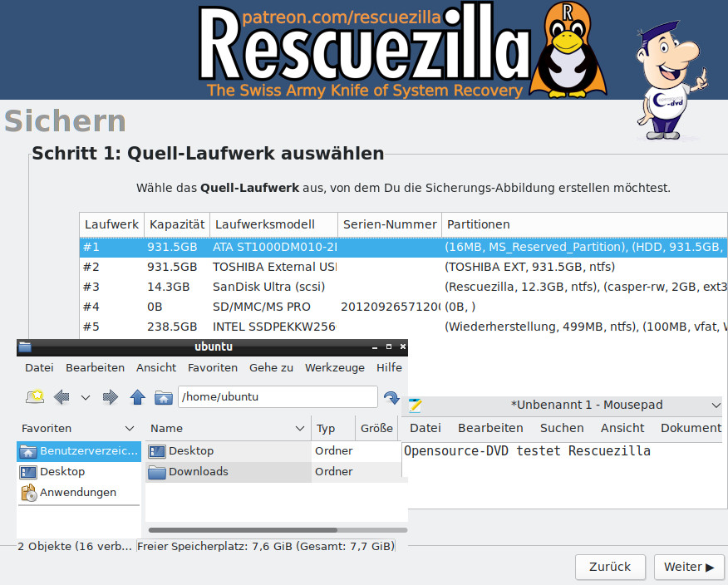Select the Downloads folder in file list
This screenshot has width=728, height=585.
(198, 472)
